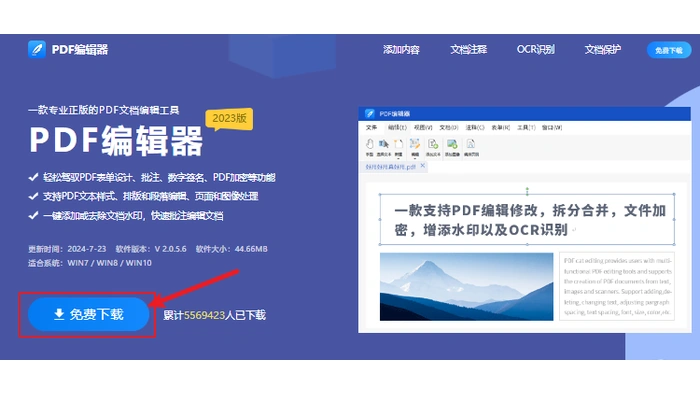This screenshot has width=700, height=395.
Task: Click the PDF编辑器 logo icon in header
Action: click(x=37, y=49)
